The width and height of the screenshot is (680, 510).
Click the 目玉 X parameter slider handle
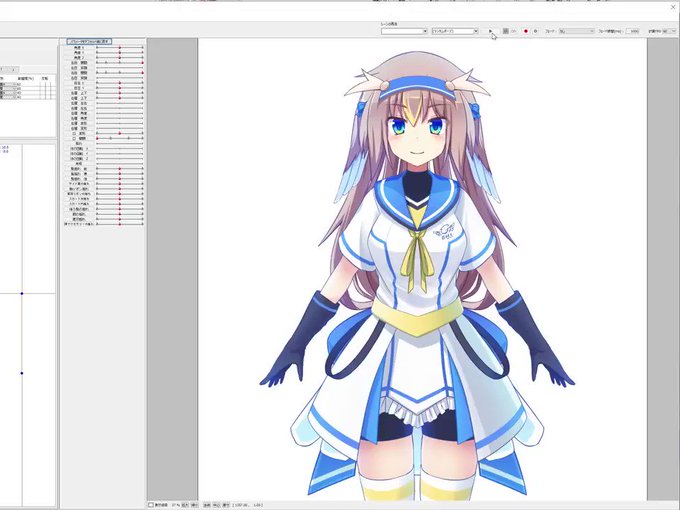[x=120, y=83]
